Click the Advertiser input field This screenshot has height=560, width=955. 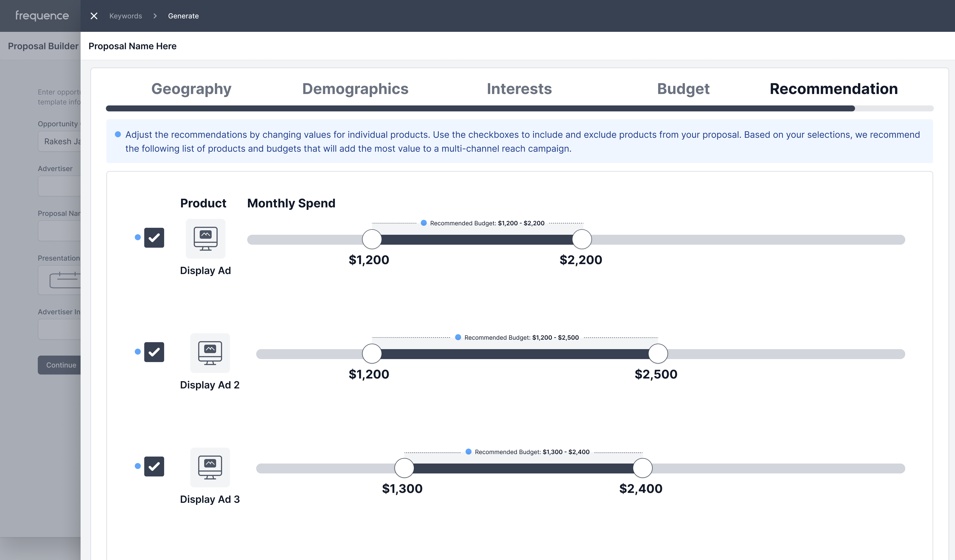pos(59,186)
